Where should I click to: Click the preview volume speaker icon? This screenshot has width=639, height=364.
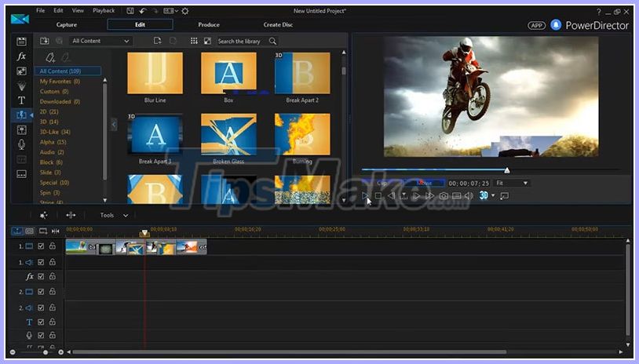(469, 196)
